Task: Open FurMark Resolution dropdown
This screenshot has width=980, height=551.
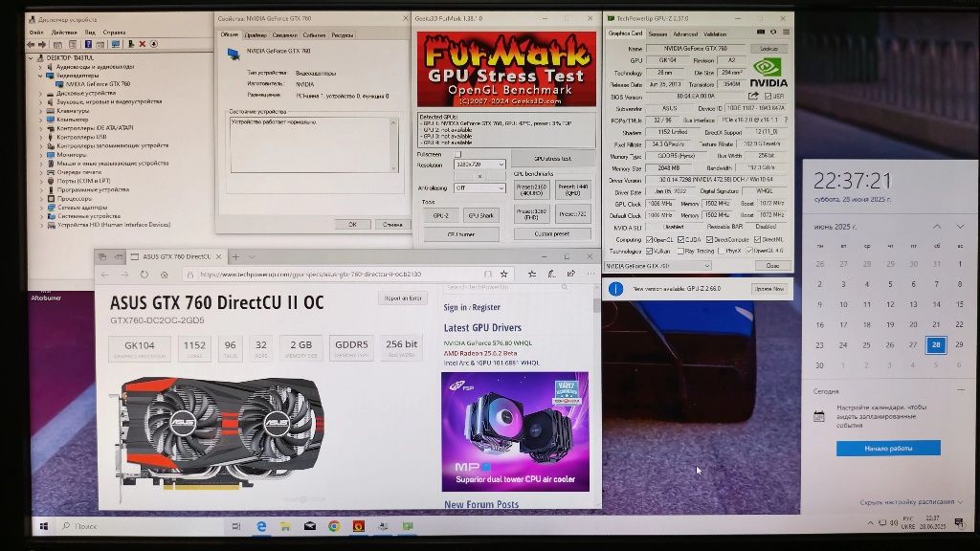Action: click(479, 165)
